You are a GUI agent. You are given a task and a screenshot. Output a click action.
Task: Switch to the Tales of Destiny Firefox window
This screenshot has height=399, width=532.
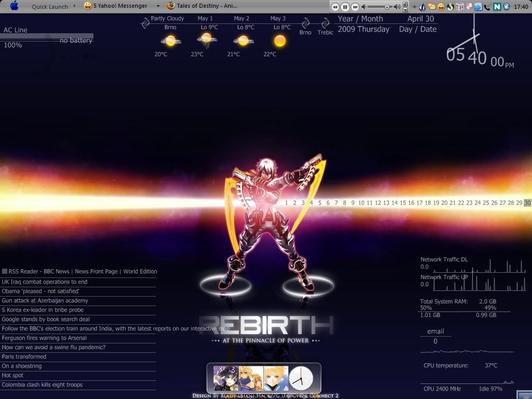203,6
